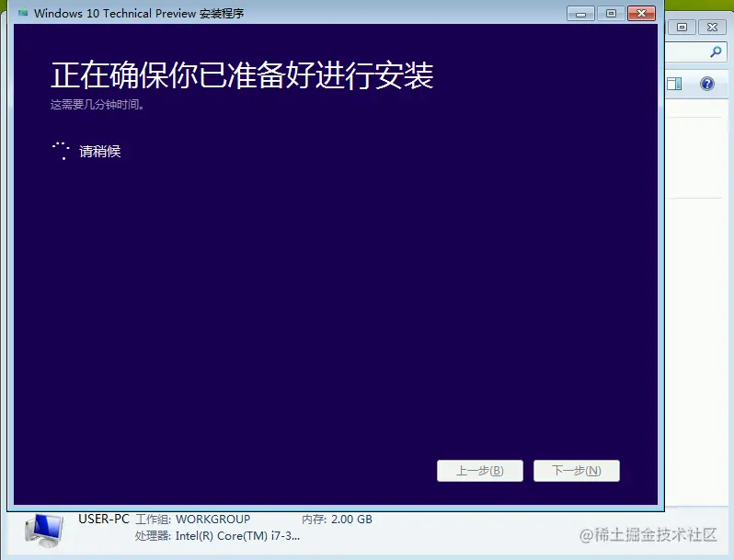The width and height of the screenshot is (734, 560).
Task: Minimize the Windows 10 Technical Preview setup window
Action: (580, 14)
